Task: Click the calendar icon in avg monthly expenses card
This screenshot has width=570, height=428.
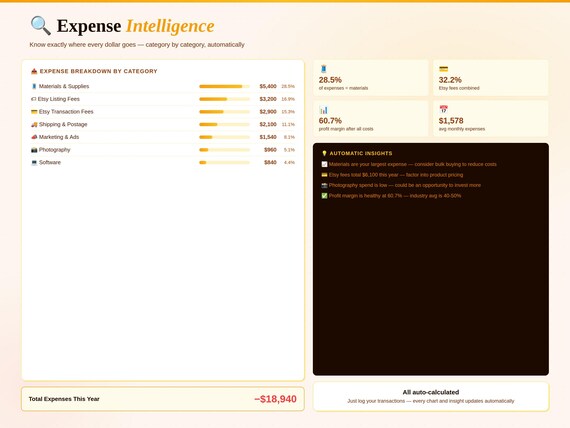Action: point(443,109)
